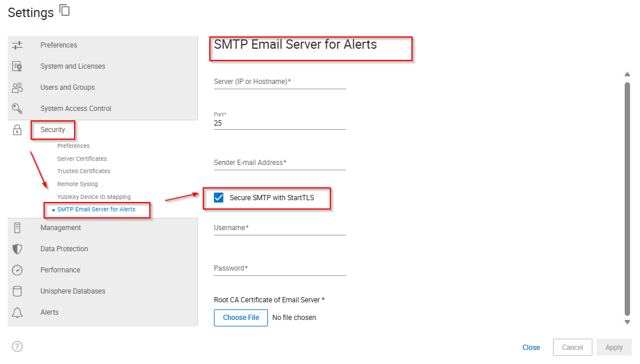Select the System and Licenses icon
This screenshot has height=364, width=640.
coord(18,66)
